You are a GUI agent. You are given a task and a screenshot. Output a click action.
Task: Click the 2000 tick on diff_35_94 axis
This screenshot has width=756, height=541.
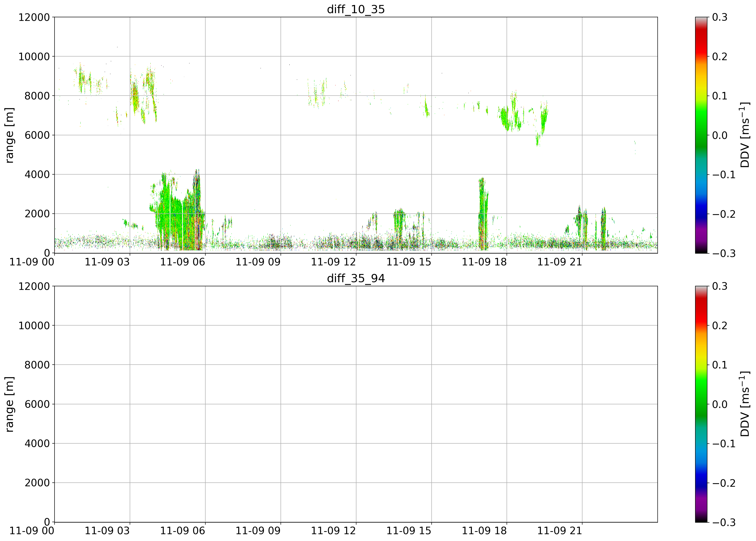tap(37, 483)
